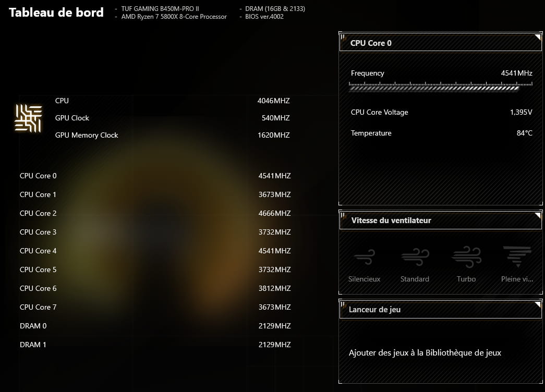Image resolution: width=545 pixels, height=392 pixels.
Task: Select the CPU Core 2 row
Action: pos(155,213)
